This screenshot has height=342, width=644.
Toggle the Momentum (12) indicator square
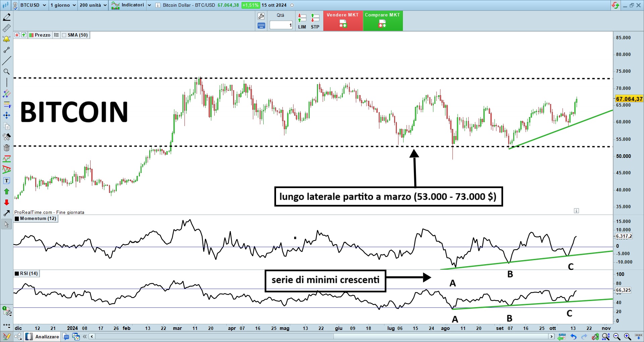point(17,219)
